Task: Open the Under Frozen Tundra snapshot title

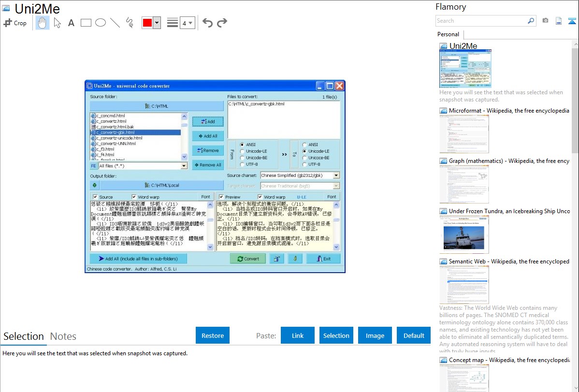Action: [x=509, y=211]
